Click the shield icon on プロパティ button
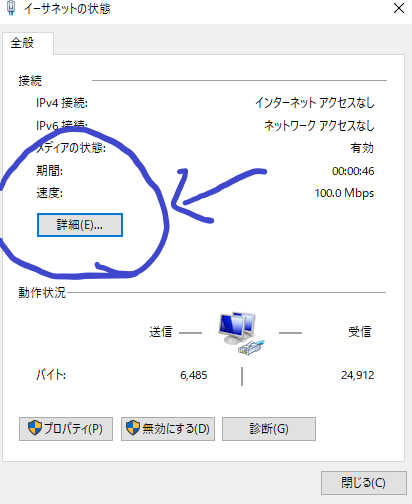 35,428
